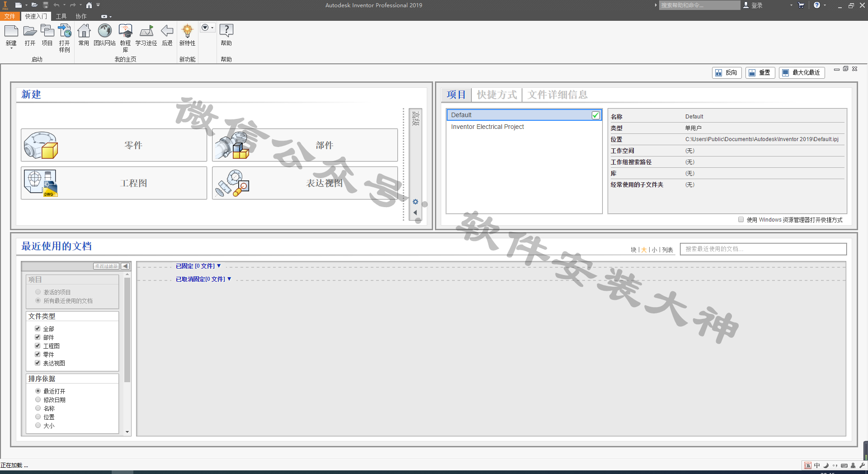The width and height of the screenshot is (868, 474).
Task: Click the 最大化最近 button
Action: tap(802, 73)
